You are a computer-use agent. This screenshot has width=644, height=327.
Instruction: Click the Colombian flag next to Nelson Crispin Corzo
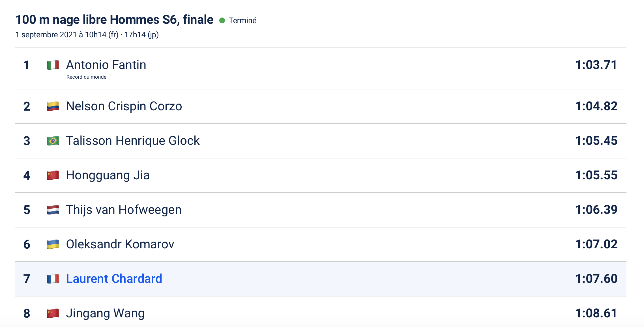click(53, 106)
